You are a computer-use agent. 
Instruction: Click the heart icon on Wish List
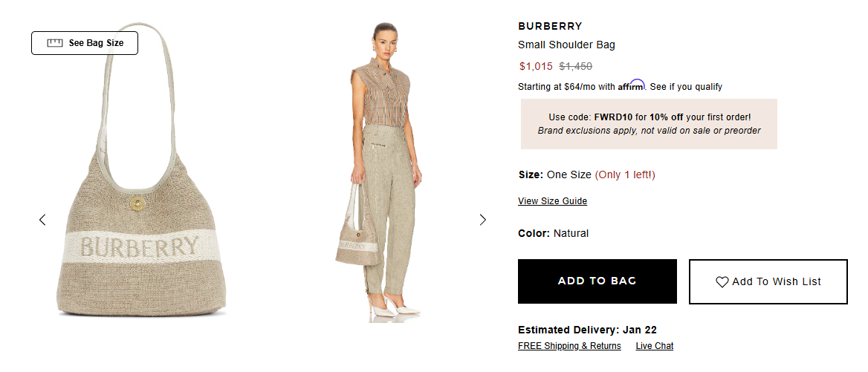point(722,282)
